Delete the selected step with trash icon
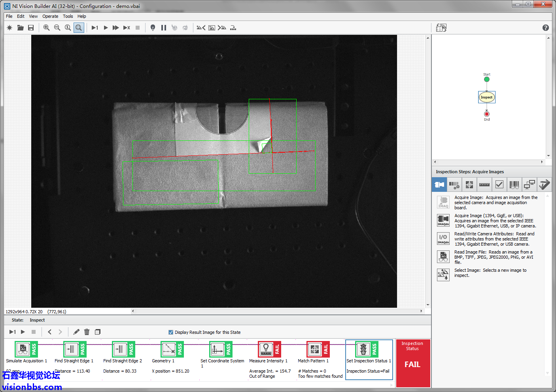Screen dimensions: 556x392 [x=87, y=332]
